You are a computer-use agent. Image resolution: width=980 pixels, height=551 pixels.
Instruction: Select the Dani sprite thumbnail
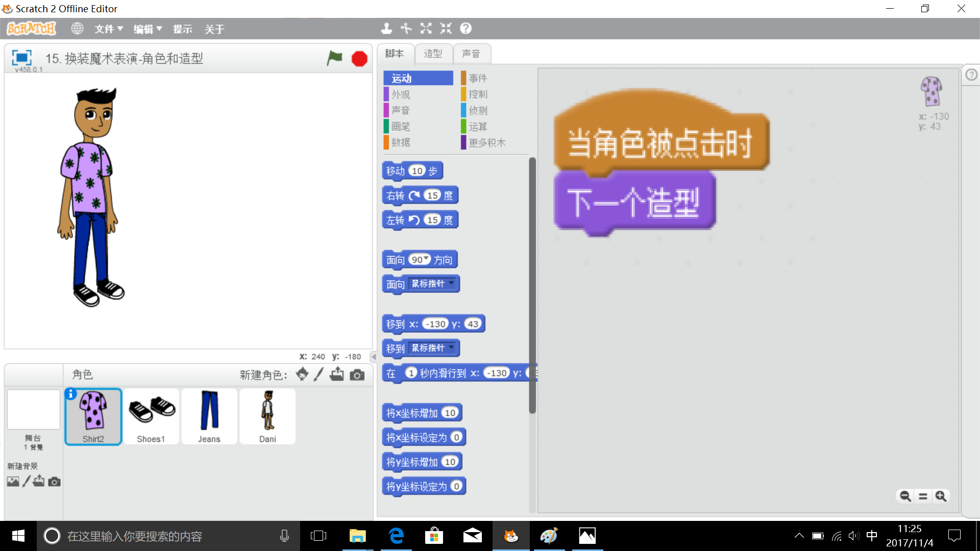point(267,416)
